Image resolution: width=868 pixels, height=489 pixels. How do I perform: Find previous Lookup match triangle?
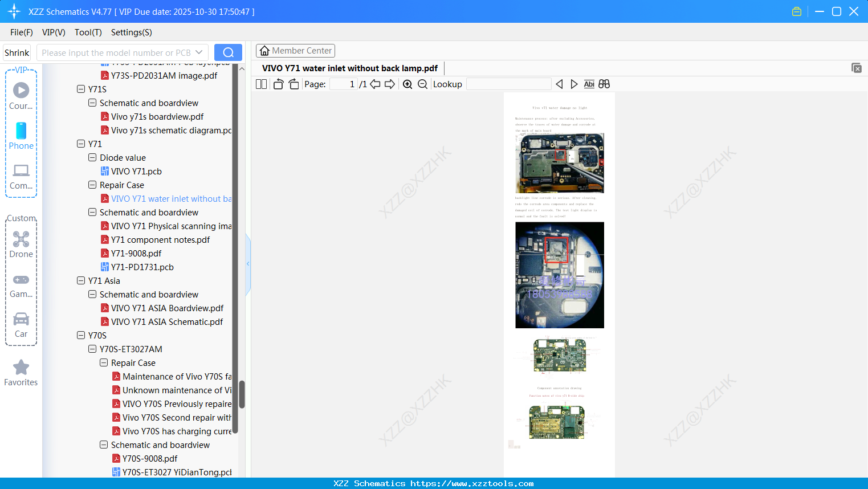coord(559,84)
